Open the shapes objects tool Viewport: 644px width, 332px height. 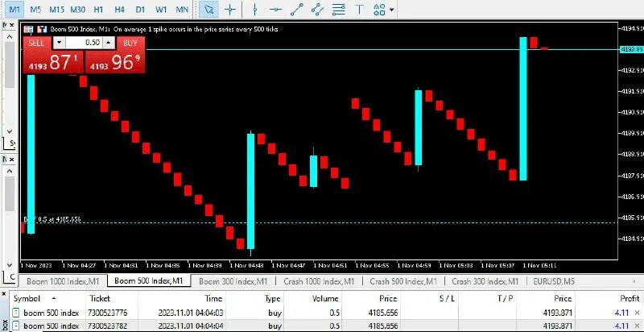[x=379, y=10]
